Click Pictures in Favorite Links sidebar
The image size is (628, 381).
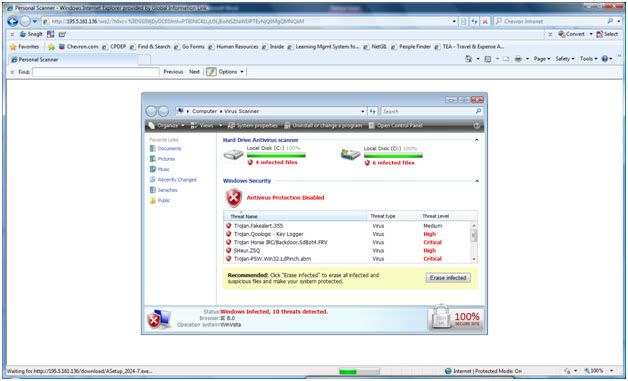[162, 159]
